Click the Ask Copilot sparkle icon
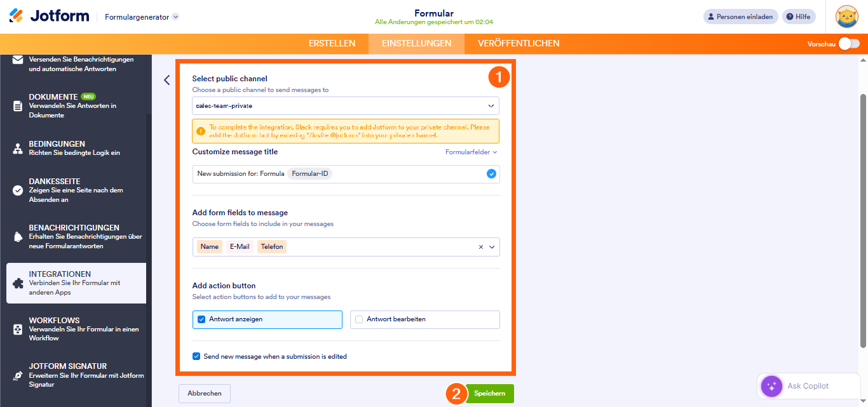This screenshot has height=407, width=868. pyautogui.click(x=771, y=386)
